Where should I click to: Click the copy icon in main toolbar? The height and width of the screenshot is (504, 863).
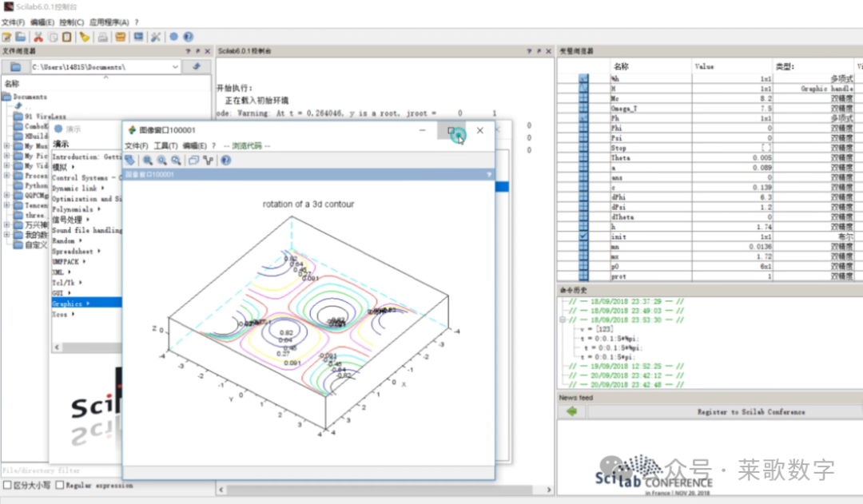click(53, 37)
